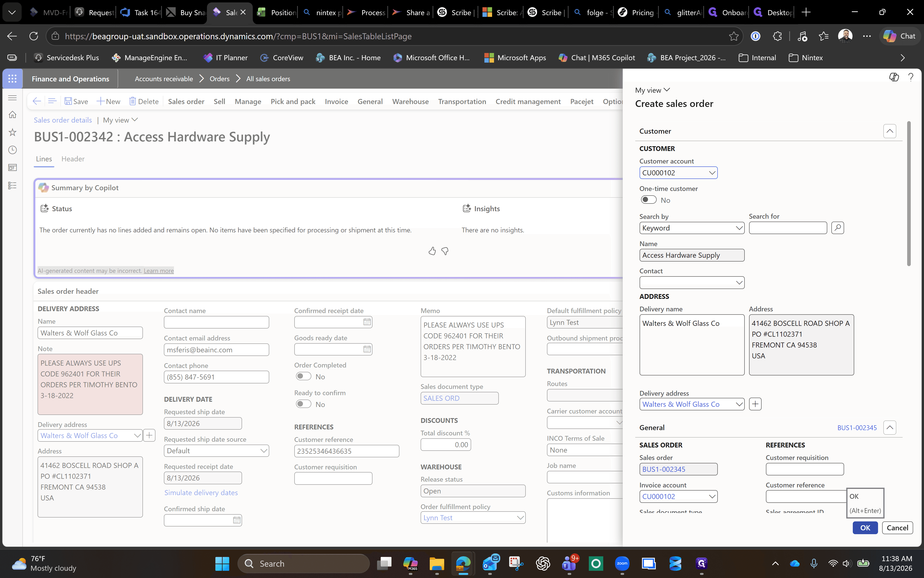Go to Home in left sidebar
This screenshot has height=578, width=924.
point(12,115)
